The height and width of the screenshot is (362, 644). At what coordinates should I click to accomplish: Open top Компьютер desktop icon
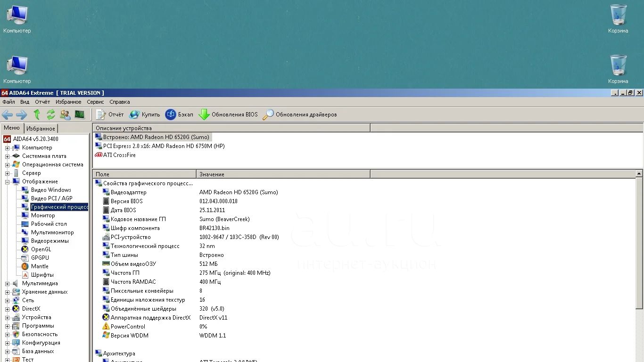[x=17, y=19]
